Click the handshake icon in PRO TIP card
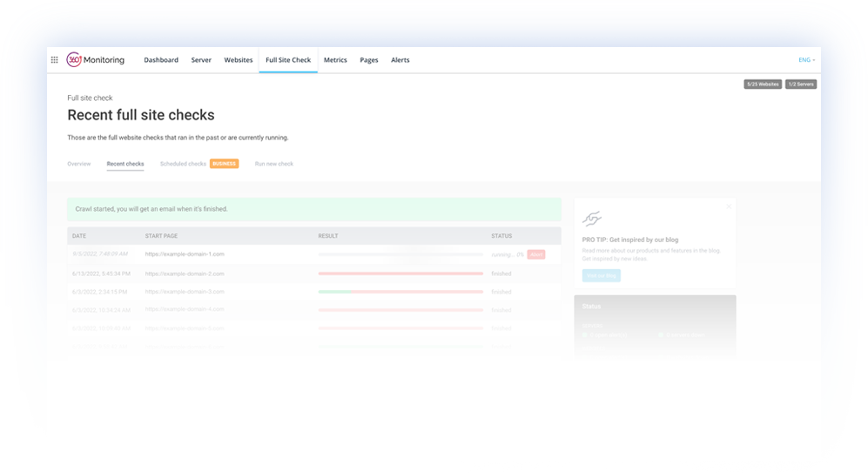 tap(592, 219)
